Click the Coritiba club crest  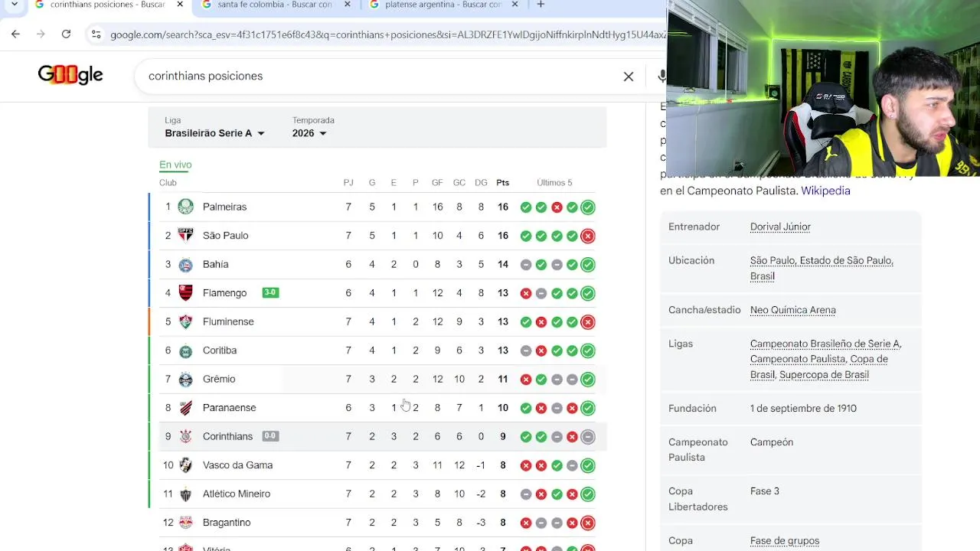(185, 350)
